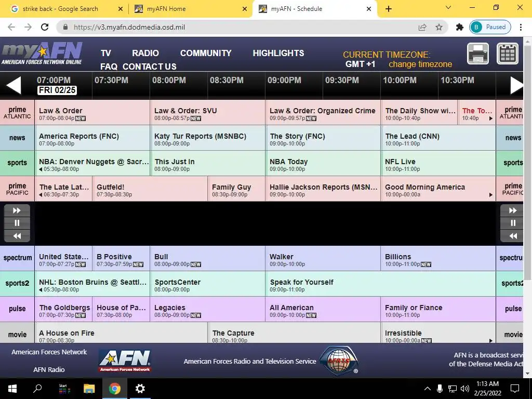Open the Windows Start menu
This screenshot has height=399, width=532.
coord(12,389)
